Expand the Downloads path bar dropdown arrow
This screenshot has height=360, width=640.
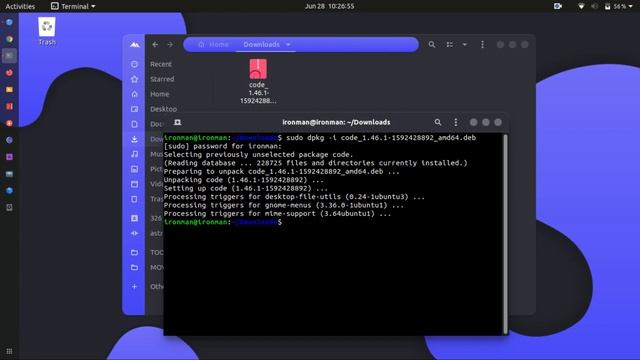click(288, 44)
